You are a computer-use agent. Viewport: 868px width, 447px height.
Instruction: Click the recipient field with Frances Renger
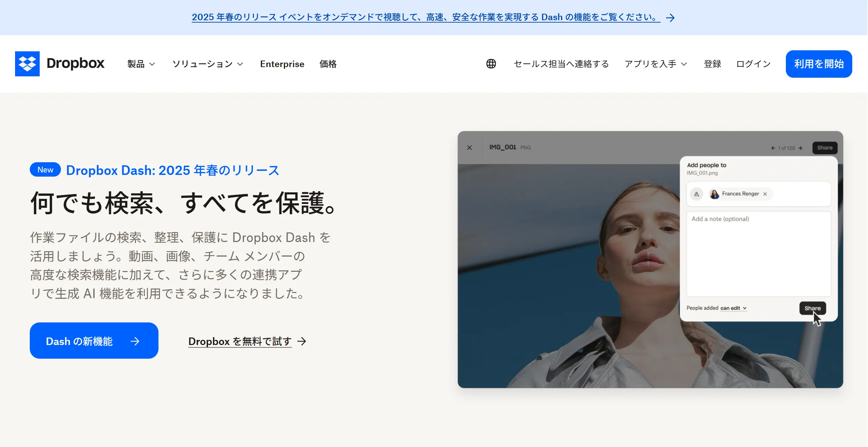tap(758, 194)
